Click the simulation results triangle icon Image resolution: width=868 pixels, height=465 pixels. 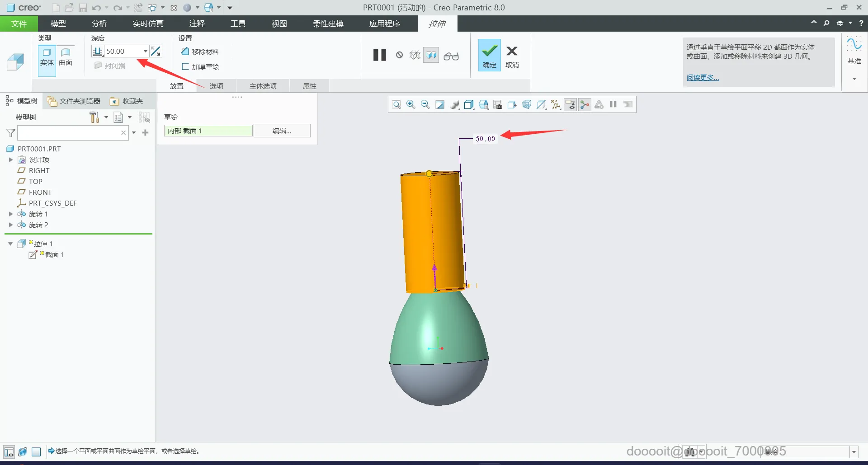[x=599, y=105]
